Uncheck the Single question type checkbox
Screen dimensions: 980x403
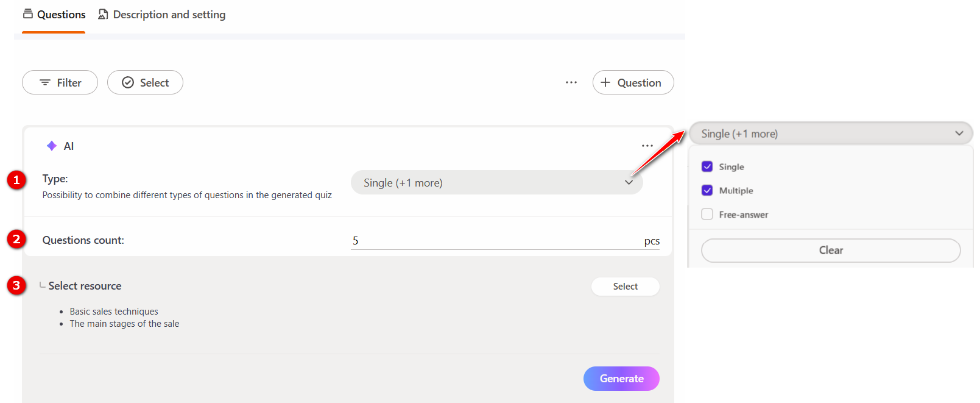[x=707, y=166]
